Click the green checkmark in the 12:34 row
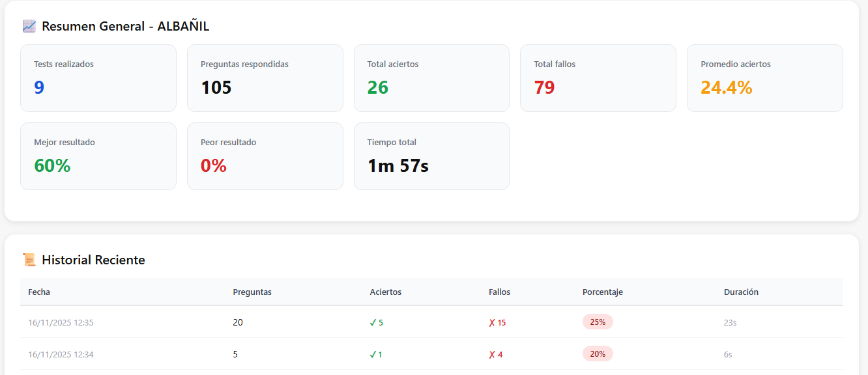The height and width of the screenshot is (375, 868). 373,355
